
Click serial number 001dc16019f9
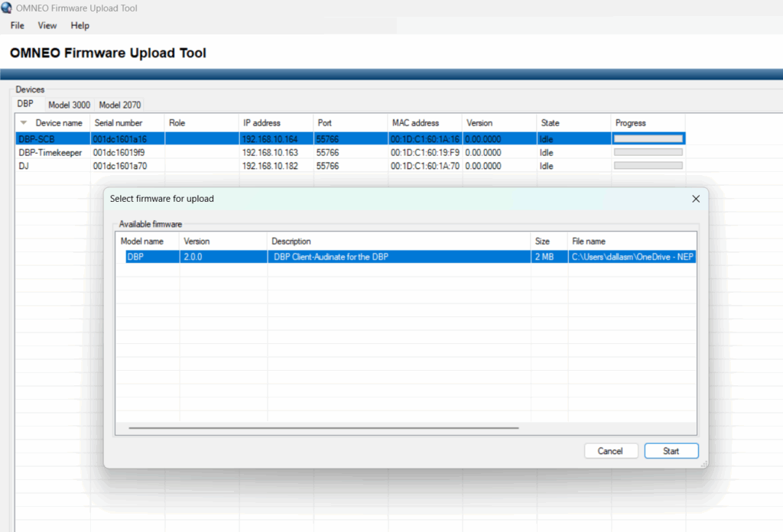click(119, 153)
